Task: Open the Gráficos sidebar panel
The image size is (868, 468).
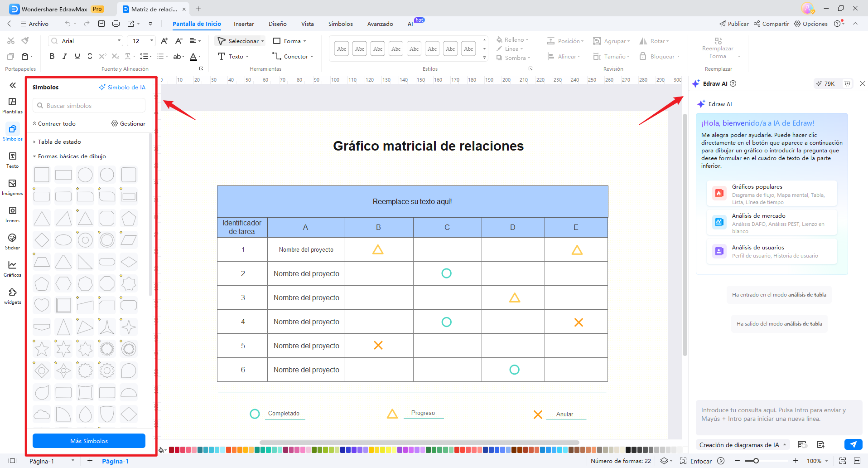Action: 12,269
